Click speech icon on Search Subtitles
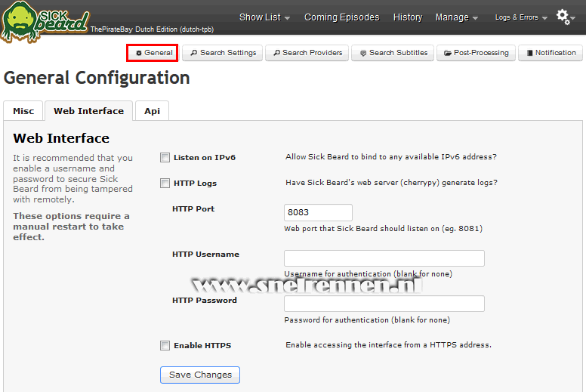Image resolution: width=586 pixels, height=392 pixels. point(363,53)
